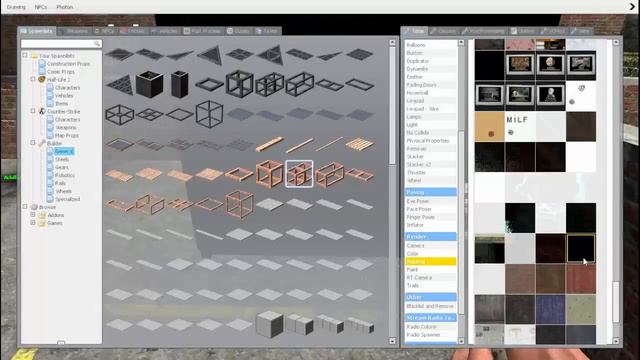Click the material list scrollbar down arrow
Viewport: 640px width, 360px height.
tap(616, 341)
